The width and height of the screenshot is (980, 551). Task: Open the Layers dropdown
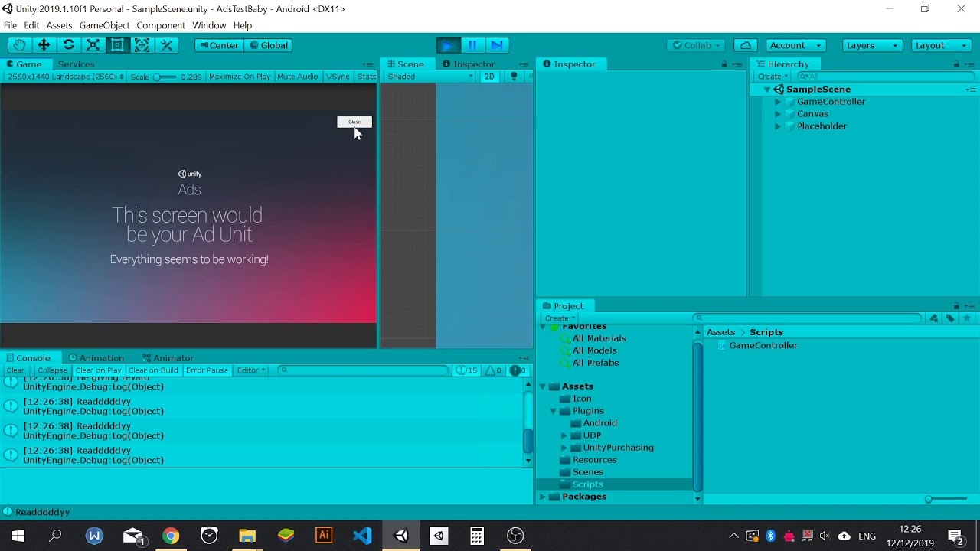[x=872, y=45]
